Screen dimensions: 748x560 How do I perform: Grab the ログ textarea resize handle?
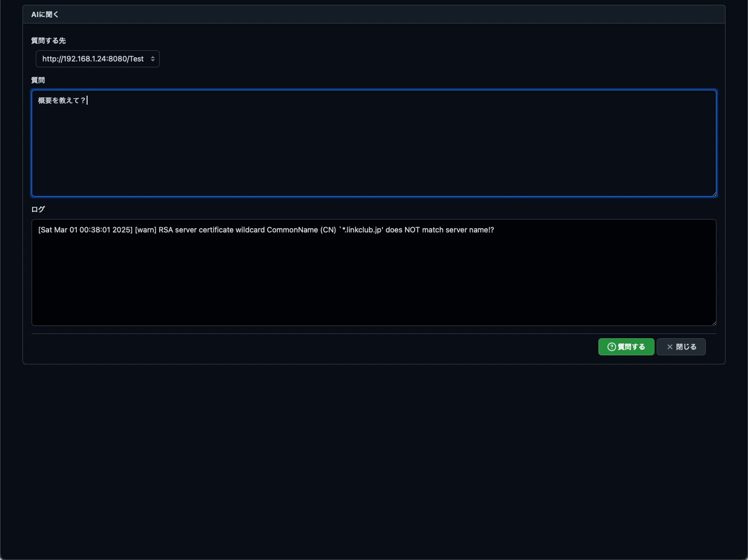click(713, 323)
